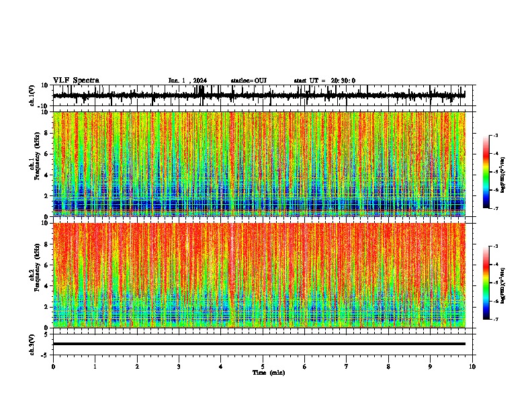Click the time axis tick label "1"
The width and height of the screenshot is (532, 411).
[95, 367]
